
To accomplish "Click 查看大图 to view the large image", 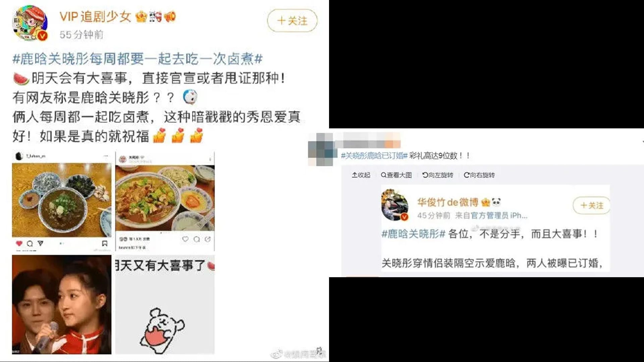I will coord(396,175).
